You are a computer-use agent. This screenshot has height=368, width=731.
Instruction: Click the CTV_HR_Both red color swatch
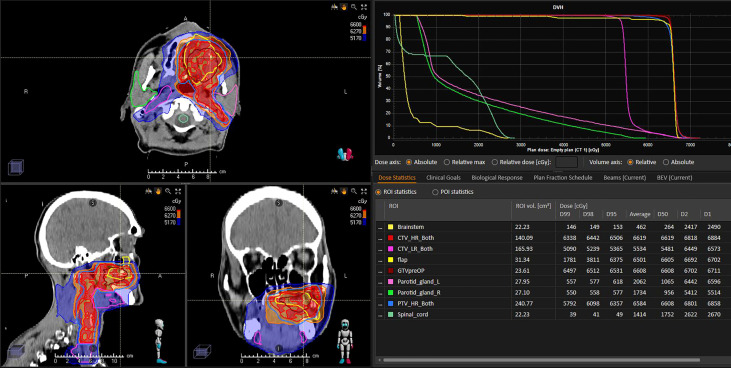(x=390, y=238)
